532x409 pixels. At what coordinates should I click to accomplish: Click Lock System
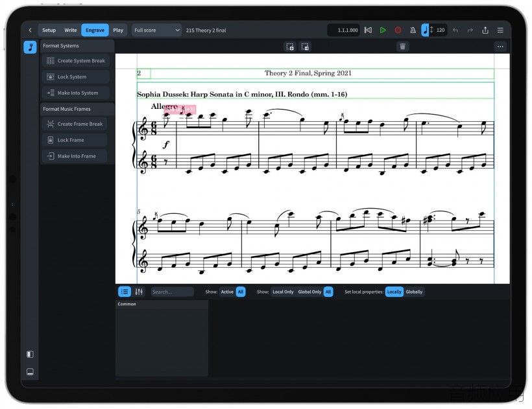pos(76,77)
